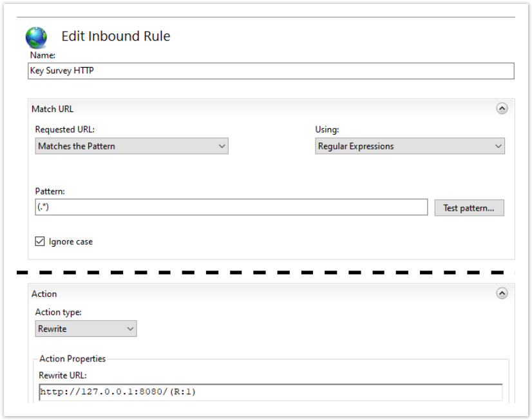Click the Requested URL label
The image size is (532, 420).
point(64,129)
